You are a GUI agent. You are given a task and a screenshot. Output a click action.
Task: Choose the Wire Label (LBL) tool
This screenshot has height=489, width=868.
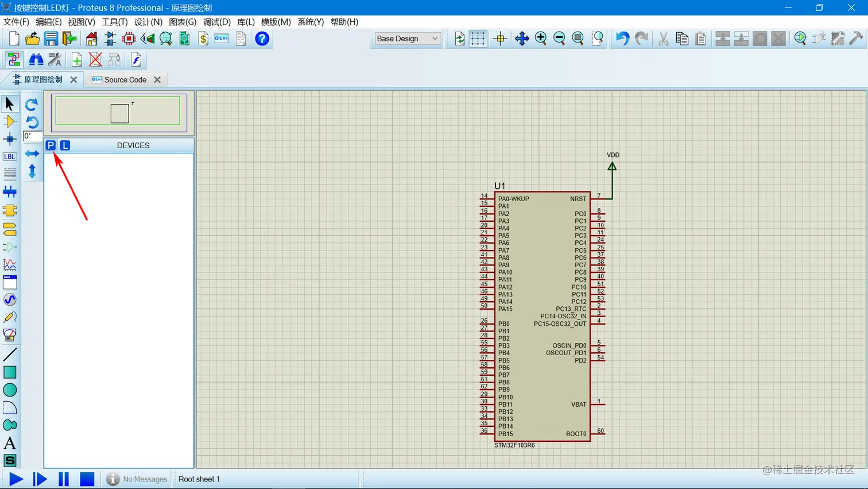coord(9,156)
